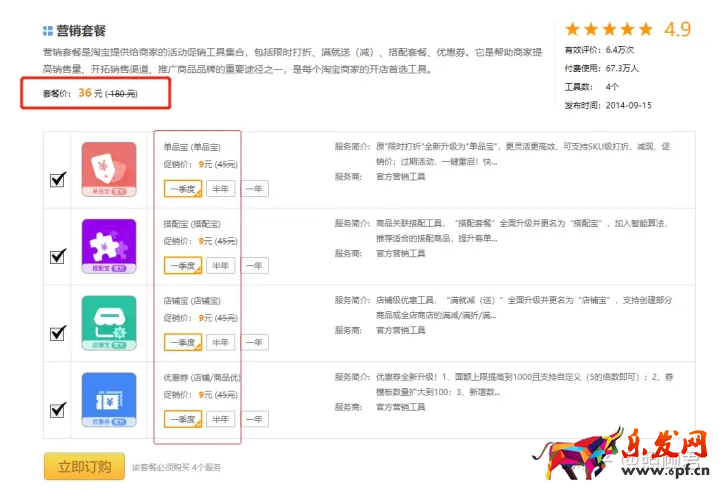Image resolution: width=720 pixels, height=491 pixels.
Task: Click 店铺宝's 服务简介 description text
Action: pos(524,307)
